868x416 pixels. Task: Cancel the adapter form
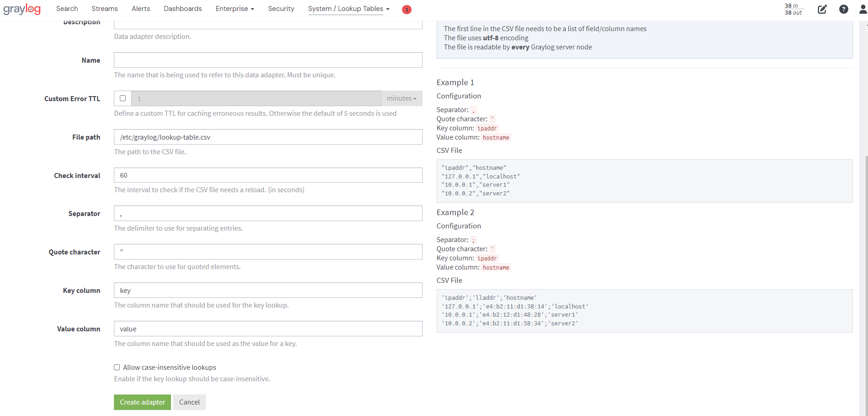click(x=189, y=402)
